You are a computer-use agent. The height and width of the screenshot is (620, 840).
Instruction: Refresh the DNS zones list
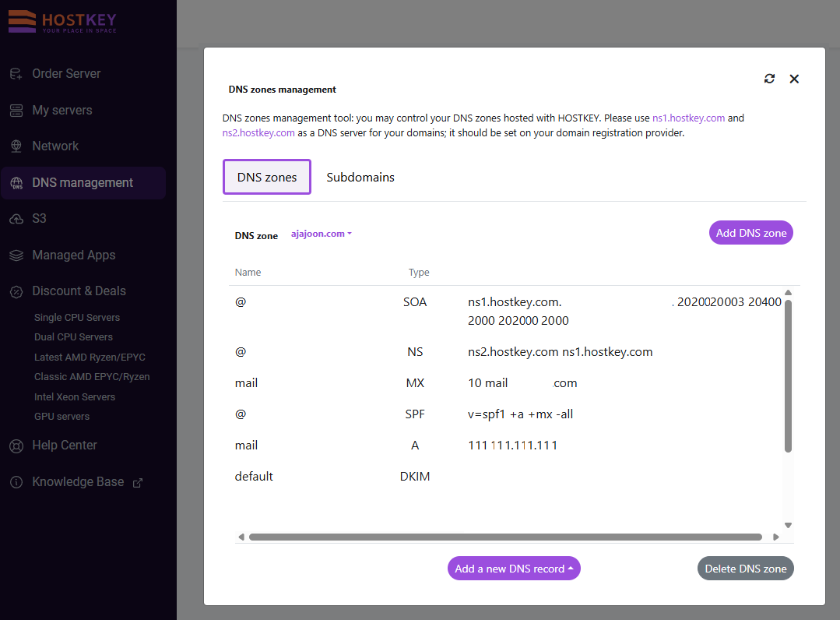[x=769, y=79]
